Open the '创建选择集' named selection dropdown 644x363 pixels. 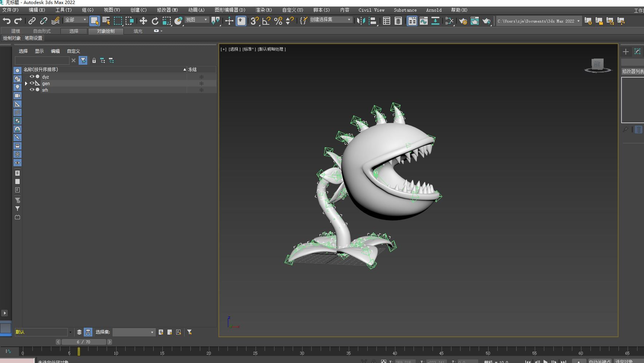331,20
